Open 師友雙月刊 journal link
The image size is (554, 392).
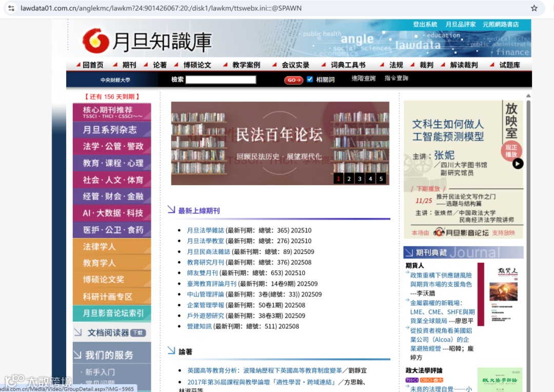(203, 273)
